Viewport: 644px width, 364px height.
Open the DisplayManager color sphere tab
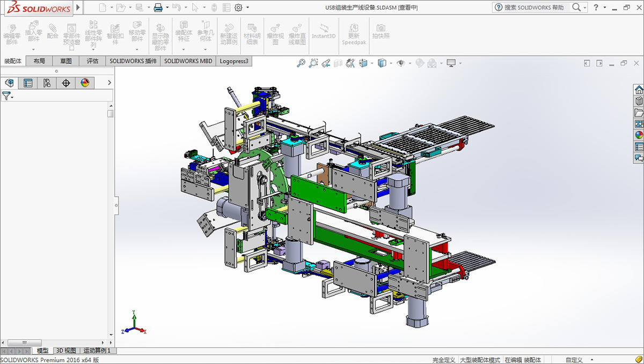click(x=85, y=83)
